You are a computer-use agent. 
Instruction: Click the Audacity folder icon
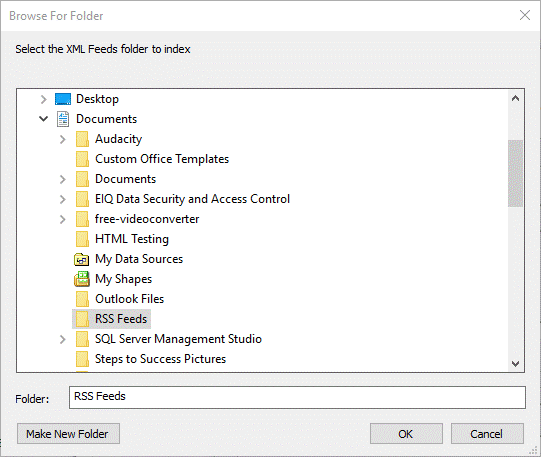point(82,139)
